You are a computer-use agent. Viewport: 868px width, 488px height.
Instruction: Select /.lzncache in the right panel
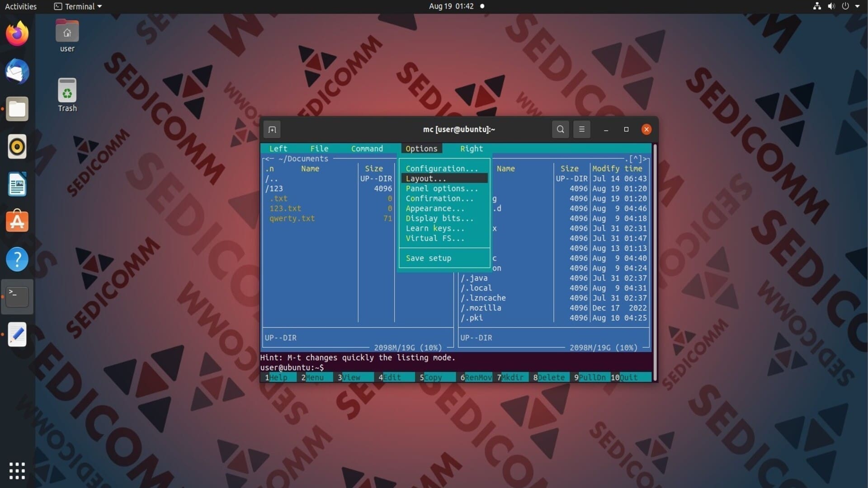[554, 298]
